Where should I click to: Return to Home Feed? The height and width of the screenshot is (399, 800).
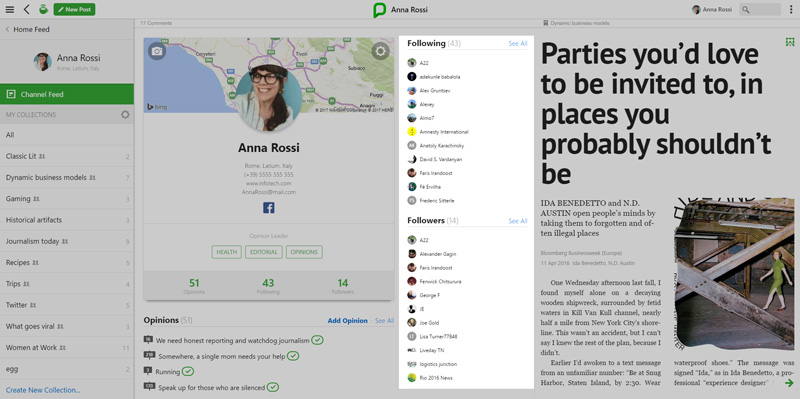coord(28,30)
